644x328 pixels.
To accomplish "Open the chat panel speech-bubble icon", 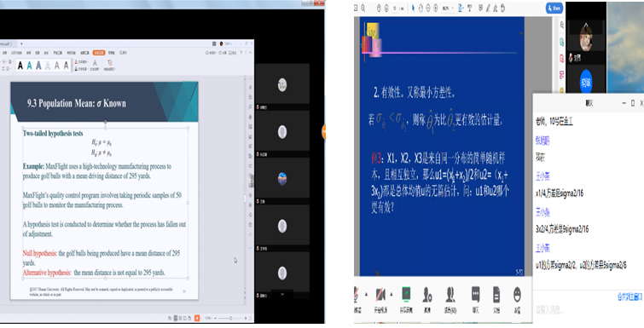I will (475, 294).
